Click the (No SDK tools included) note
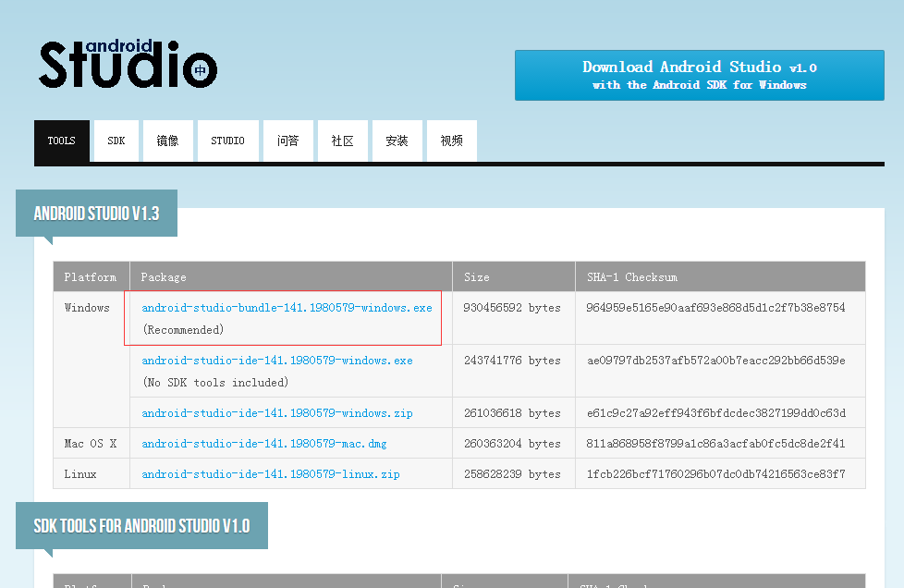 [x=215, y=383]
